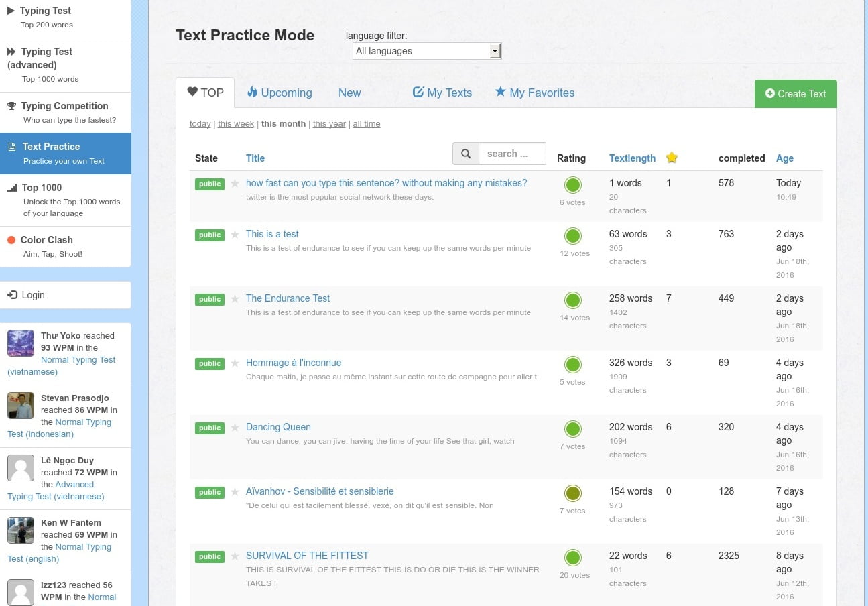Toggle favorite star for Dancing Queen
The image size is (868, 606).
pyautogui.click(x=235, y=428)
